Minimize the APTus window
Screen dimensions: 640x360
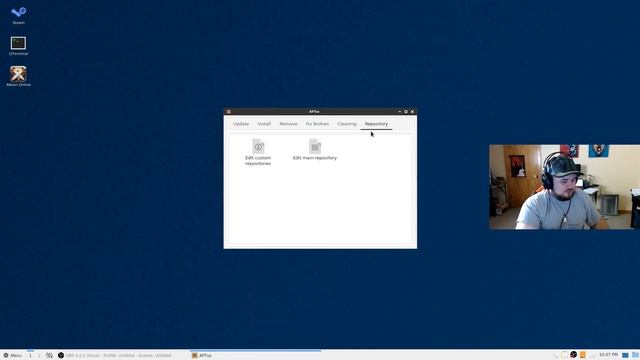click(x=400, y=111)
